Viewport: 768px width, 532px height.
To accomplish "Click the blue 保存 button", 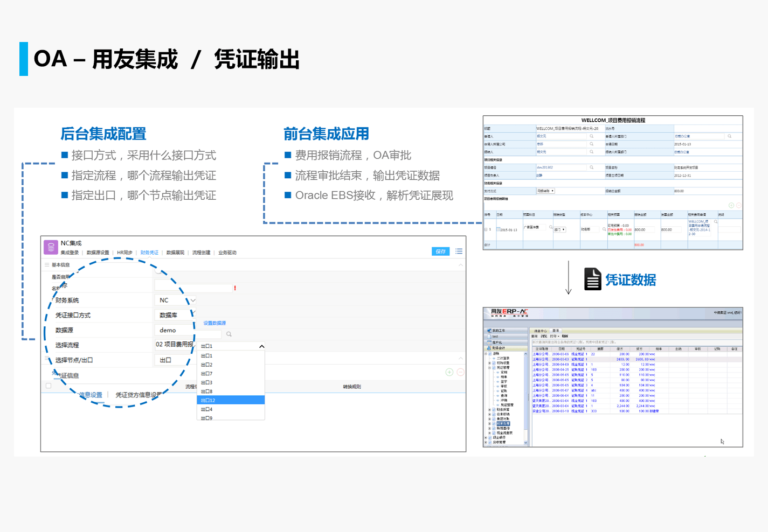I will pos(440,251).
